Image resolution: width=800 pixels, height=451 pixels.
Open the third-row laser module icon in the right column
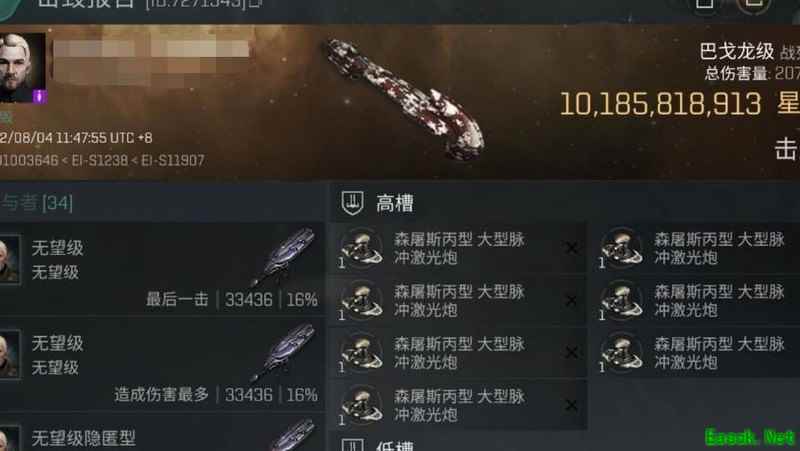pyautogui.click(x=622, y=353)
